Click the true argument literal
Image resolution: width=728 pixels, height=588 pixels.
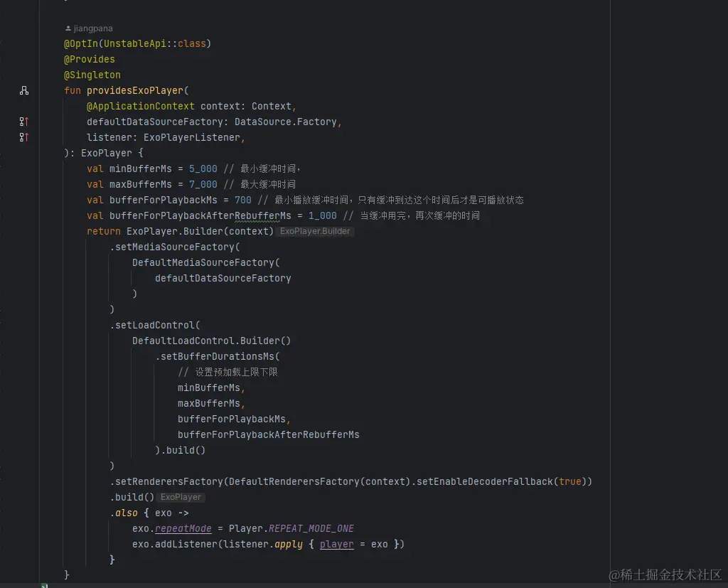(569, 481)
